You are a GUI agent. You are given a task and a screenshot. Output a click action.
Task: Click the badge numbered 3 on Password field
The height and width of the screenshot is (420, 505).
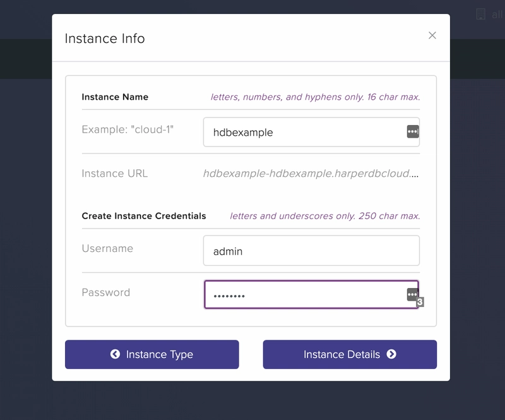click(420, 302)
